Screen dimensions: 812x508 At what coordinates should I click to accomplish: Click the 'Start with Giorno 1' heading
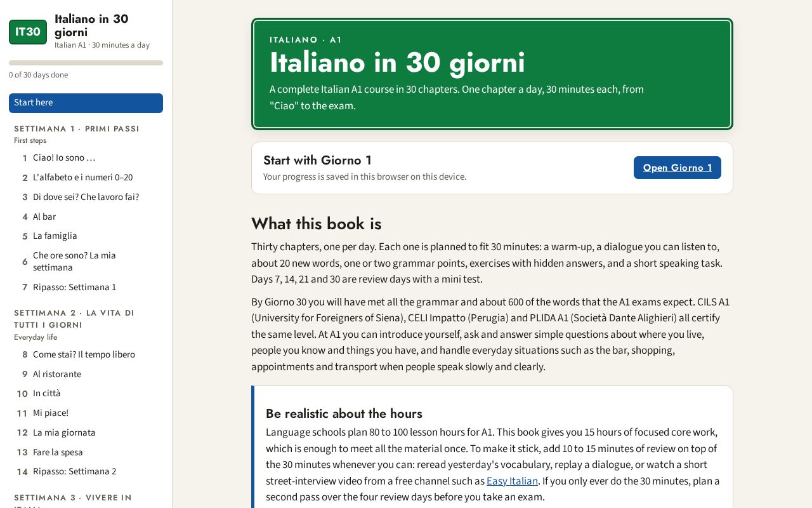317,160
